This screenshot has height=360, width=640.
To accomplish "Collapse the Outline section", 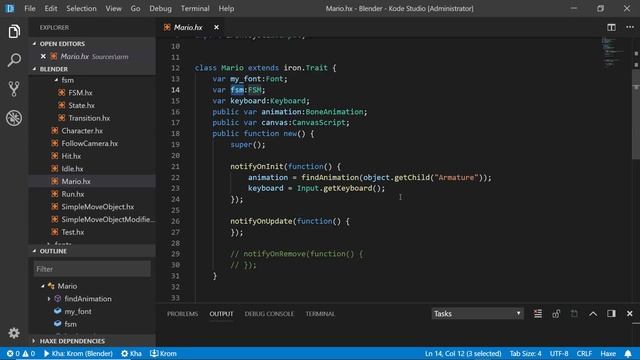I will coord(34,251).
